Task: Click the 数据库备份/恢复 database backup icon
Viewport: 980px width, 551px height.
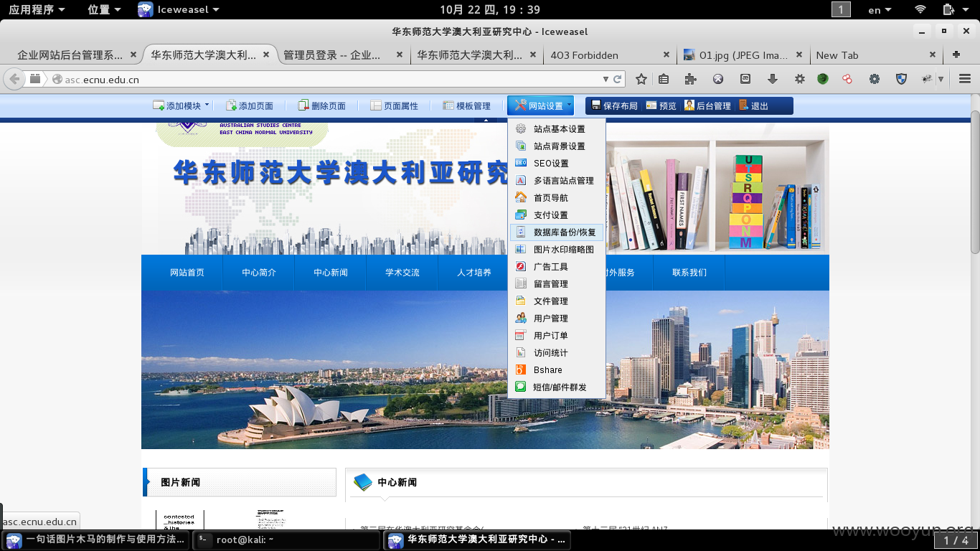Action: coord(521,232)
